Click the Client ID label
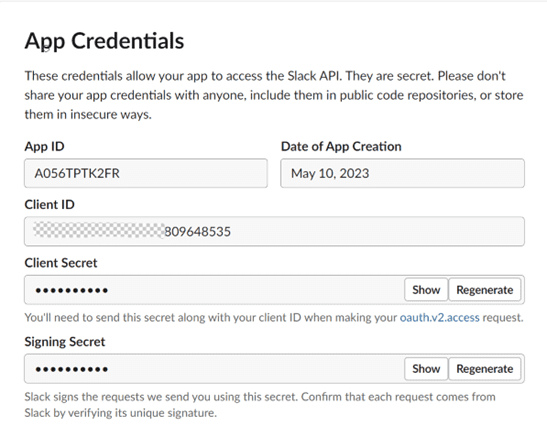This screenshot has height=426, width=547. point(50,204)
